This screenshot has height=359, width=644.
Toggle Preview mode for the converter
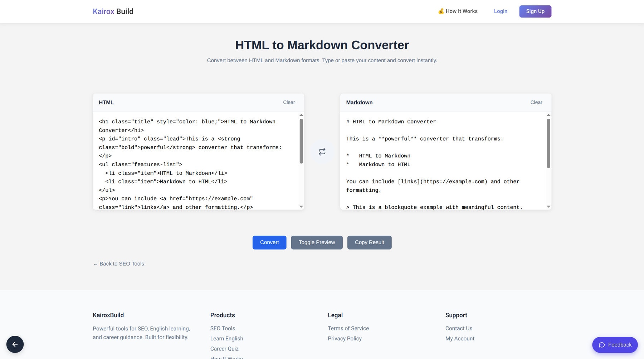pyautogui.click(x=317, y=242)
